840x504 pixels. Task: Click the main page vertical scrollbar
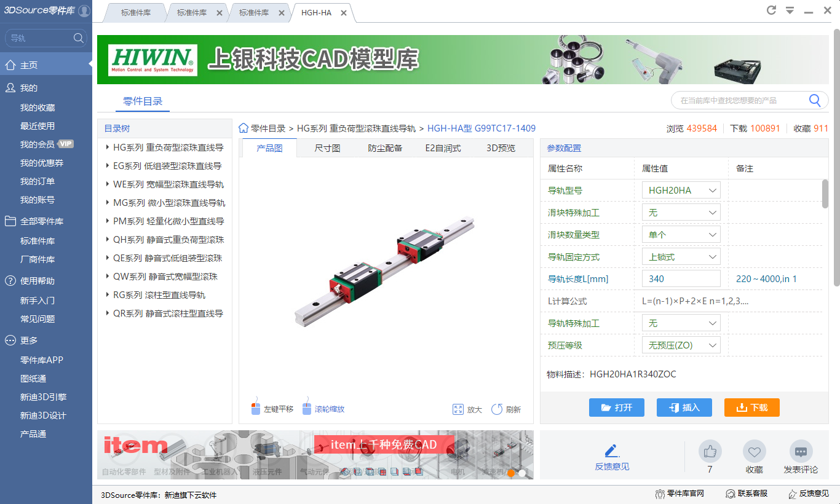(836, 157)
